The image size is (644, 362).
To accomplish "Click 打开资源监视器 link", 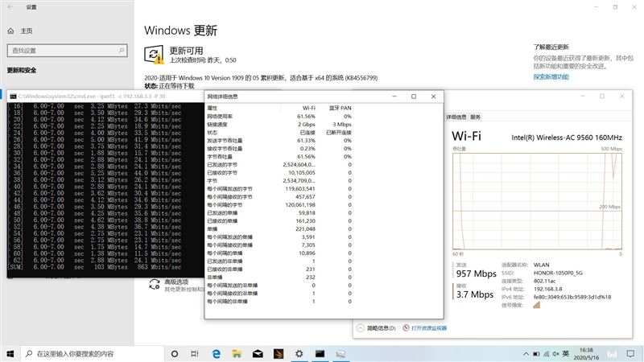I will (429, 328).
